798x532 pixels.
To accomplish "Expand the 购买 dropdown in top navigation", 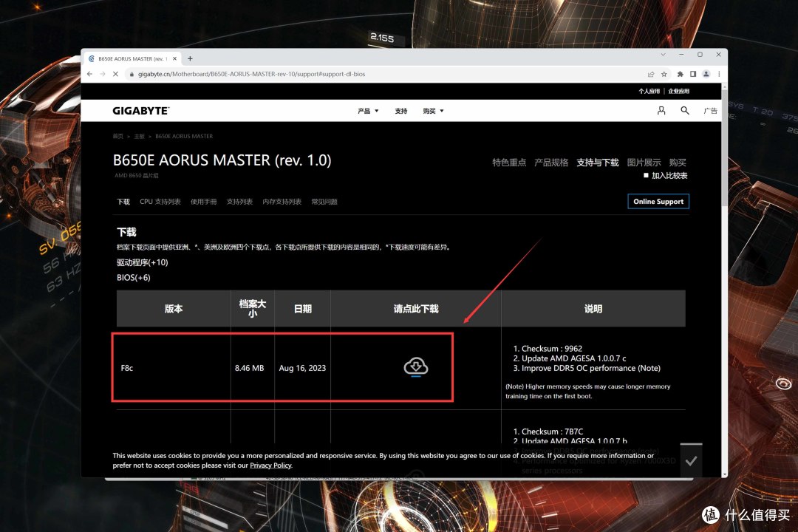I will (433, 111).
